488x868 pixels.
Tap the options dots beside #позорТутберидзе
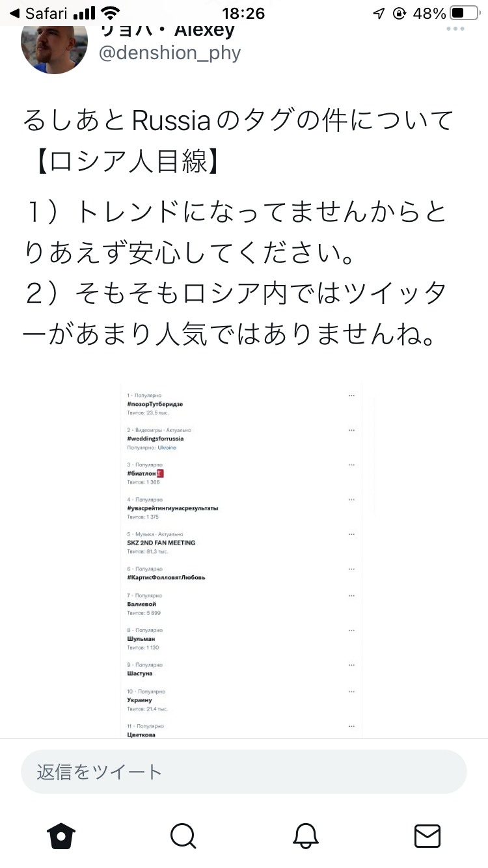pyautogui.click(x=351, y=396)
